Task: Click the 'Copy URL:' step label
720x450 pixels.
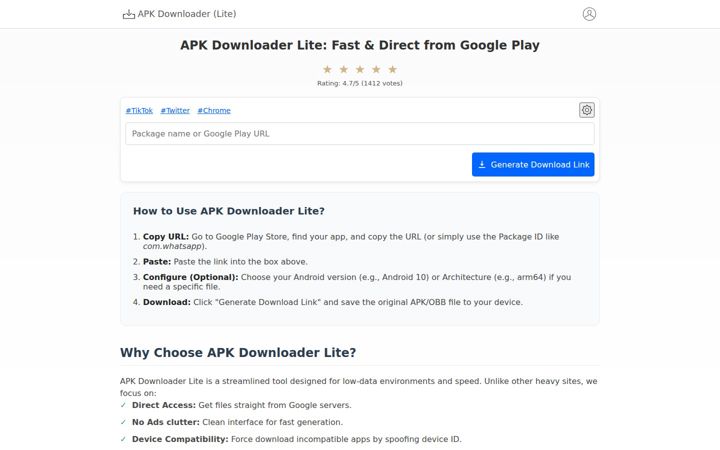Action: click(x=166, y=236)
